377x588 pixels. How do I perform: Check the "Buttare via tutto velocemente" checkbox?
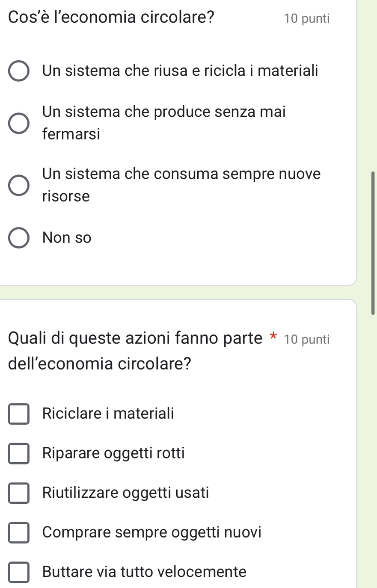coord(19,572)
